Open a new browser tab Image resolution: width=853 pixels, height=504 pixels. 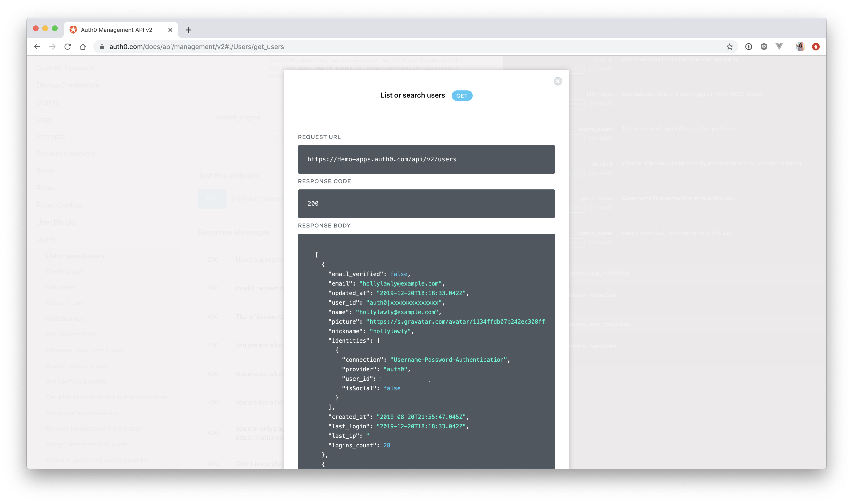point(188,30)
